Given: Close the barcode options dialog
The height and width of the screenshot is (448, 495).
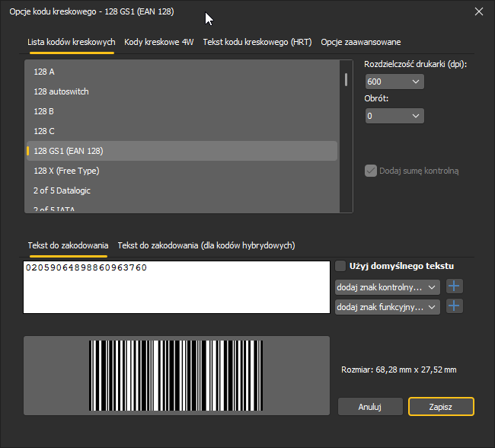Looking at the screenshot, I should point(478,11).
